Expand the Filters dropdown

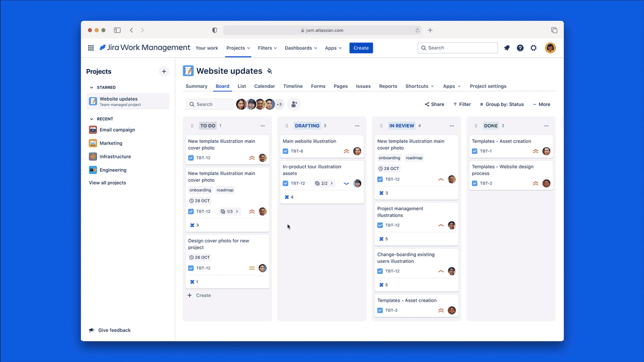267,48
